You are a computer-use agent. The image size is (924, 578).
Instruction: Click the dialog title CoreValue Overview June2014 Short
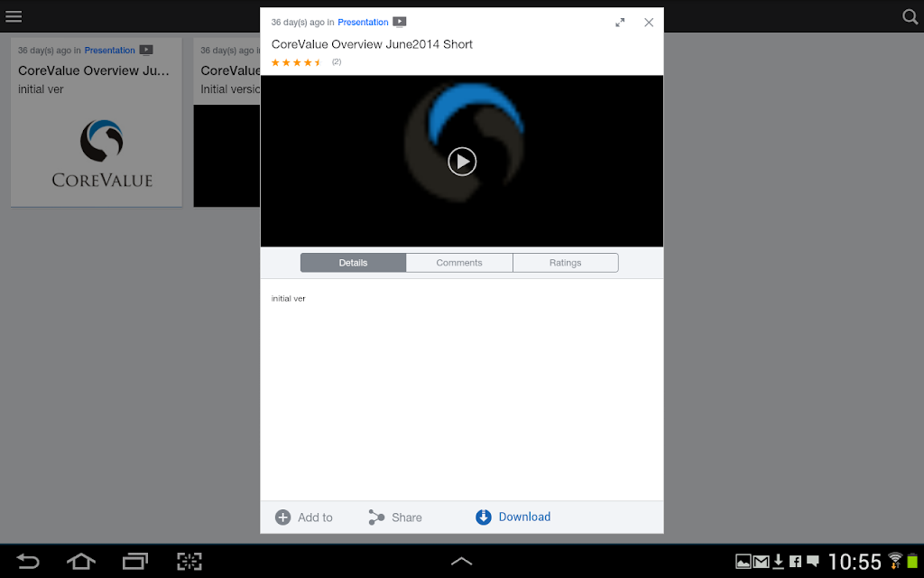(x=372, y=44)
